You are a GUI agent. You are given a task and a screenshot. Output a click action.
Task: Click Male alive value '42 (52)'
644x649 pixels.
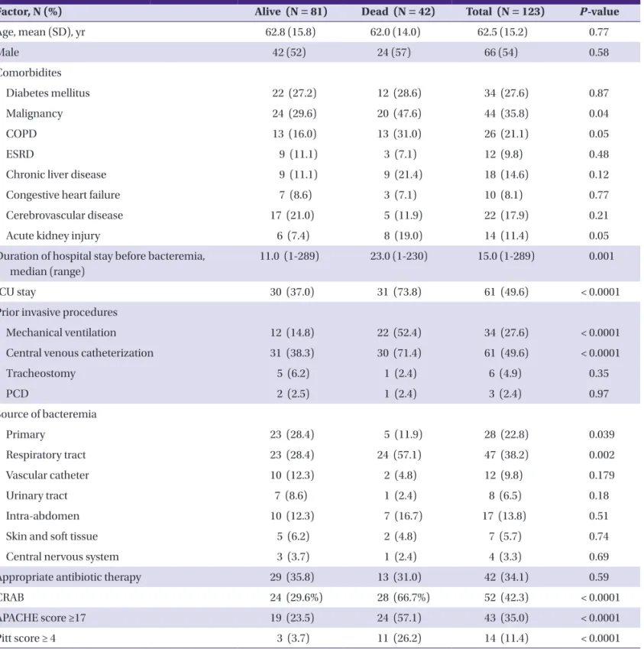tap(289, 53)
